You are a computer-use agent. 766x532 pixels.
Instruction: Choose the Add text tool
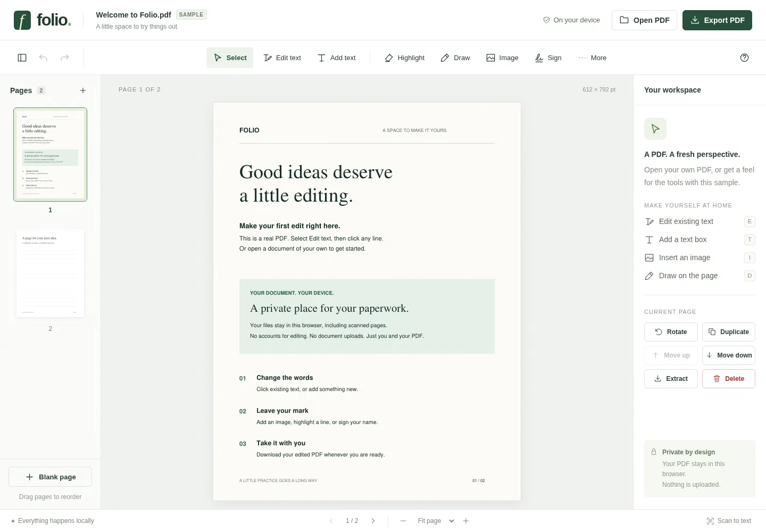click(337, 57)
